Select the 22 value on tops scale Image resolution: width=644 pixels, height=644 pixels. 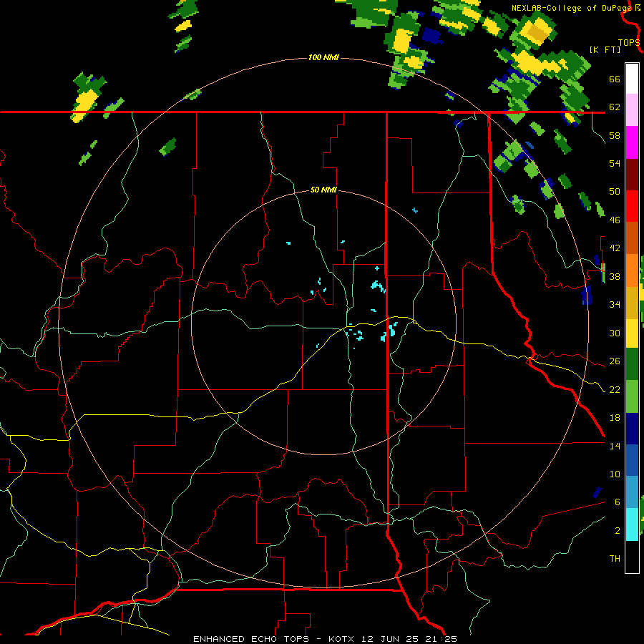(615, 389)
